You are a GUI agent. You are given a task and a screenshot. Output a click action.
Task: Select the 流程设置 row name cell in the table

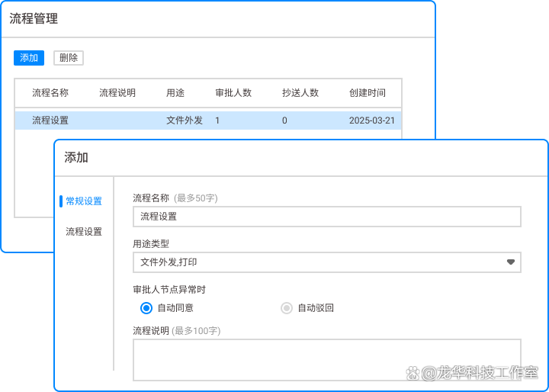click(50, 120)
